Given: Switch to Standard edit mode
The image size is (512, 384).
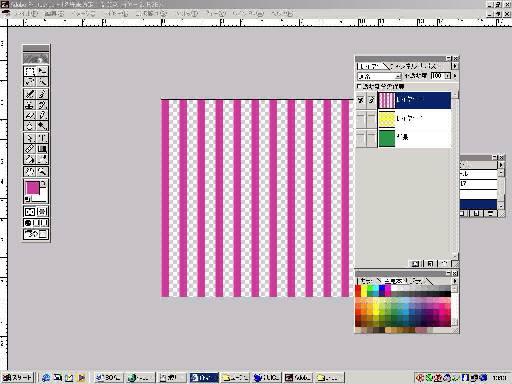Looking at the screenshot, I should [30, 212].
